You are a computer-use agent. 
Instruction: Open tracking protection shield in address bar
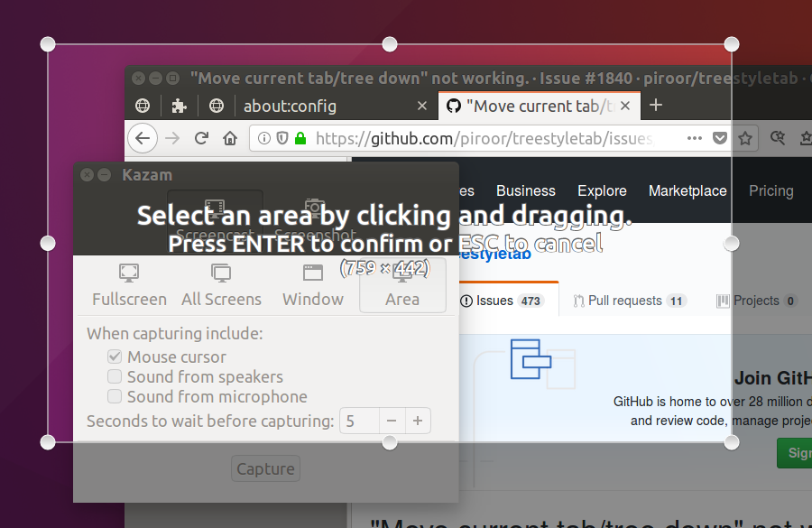pos(282,138)
